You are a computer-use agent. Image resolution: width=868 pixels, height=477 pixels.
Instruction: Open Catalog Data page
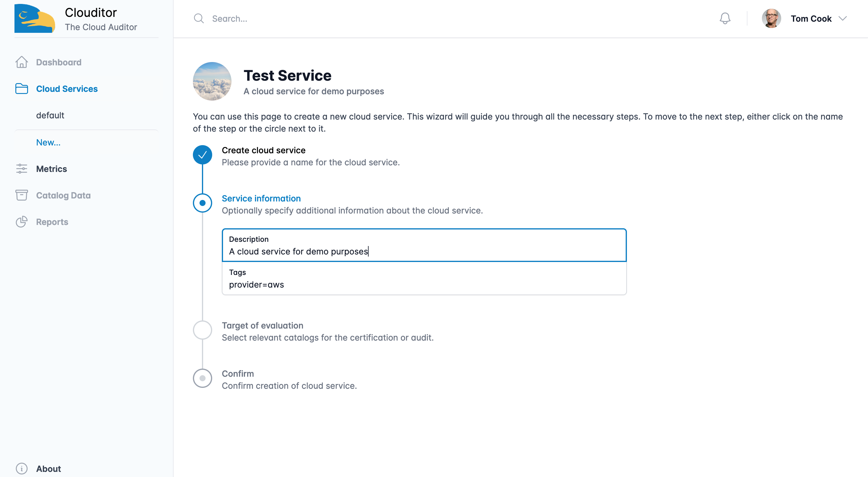click(x=63, y=195)
